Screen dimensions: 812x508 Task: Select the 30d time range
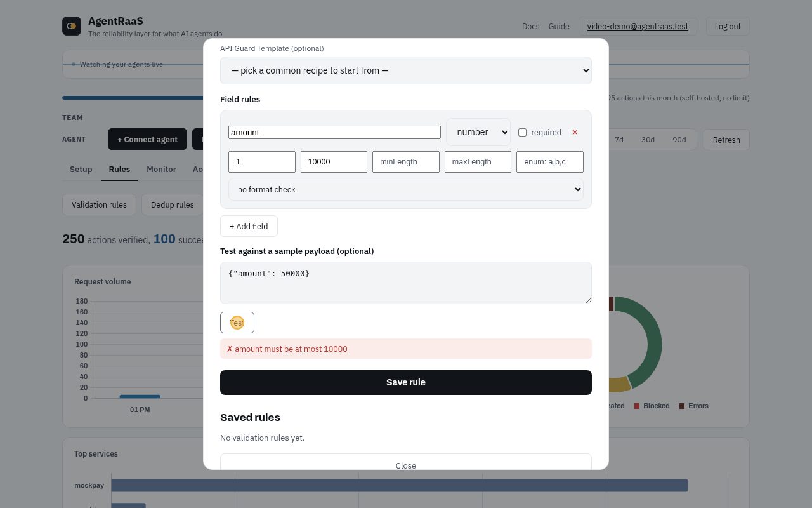648,139
